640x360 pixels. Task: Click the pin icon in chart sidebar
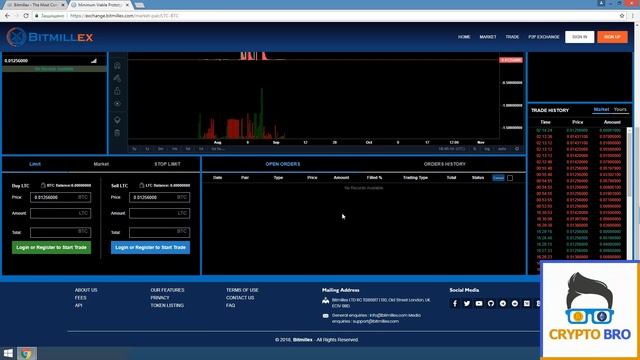[x=117, y=120]
